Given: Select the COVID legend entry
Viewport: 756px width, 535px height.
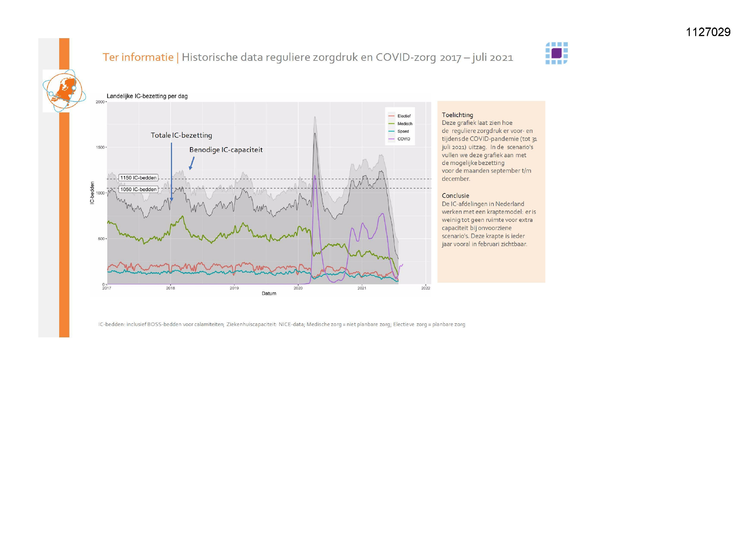Looking at the screenshot, I should 403,139.
